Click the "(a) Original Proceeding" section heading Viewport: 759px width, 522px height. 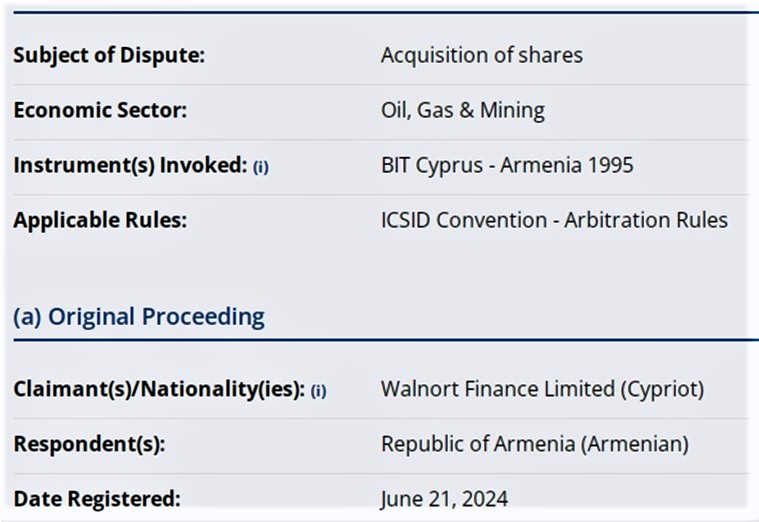[x=139, y=317]
